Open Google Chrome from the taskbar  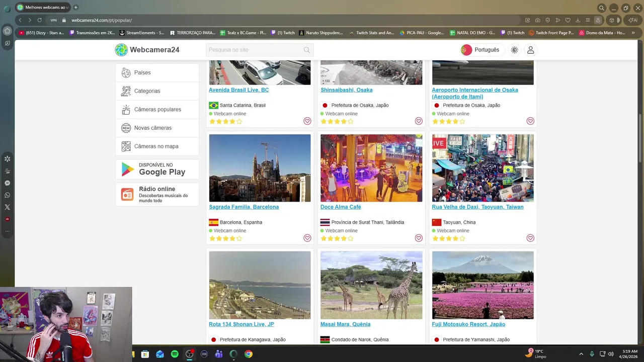pos(248,354)
